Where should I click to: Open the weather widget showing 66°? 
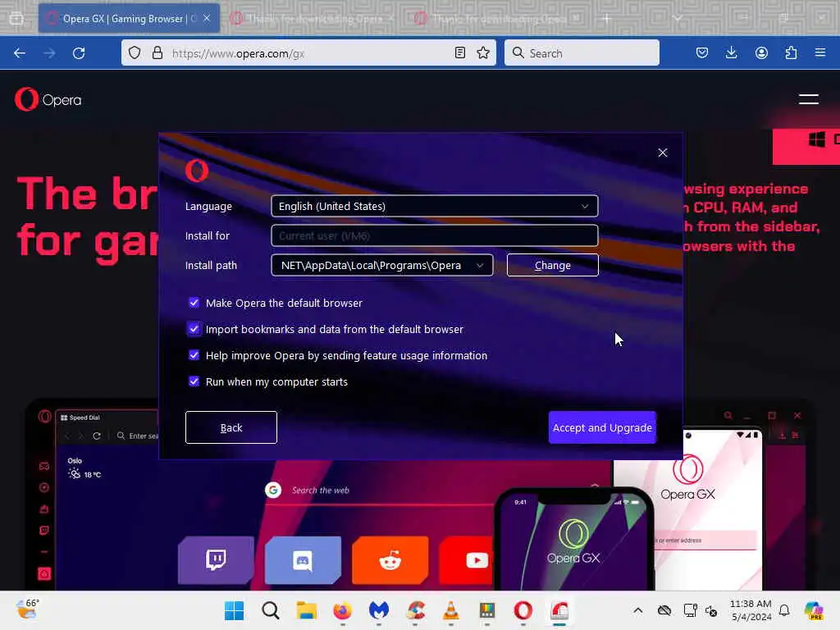click(27, 609)
